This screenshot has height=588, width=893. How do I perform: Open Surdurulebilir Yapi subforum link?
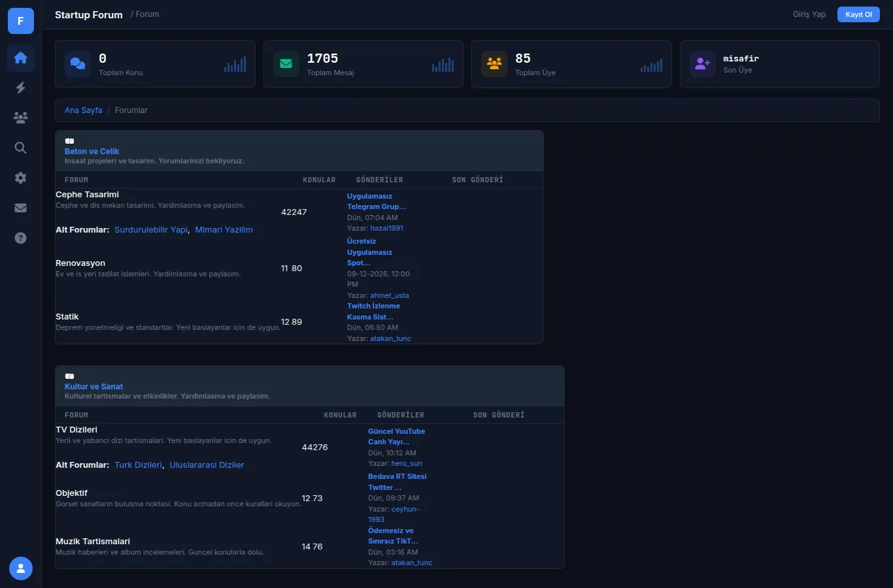tap(151, 230)
